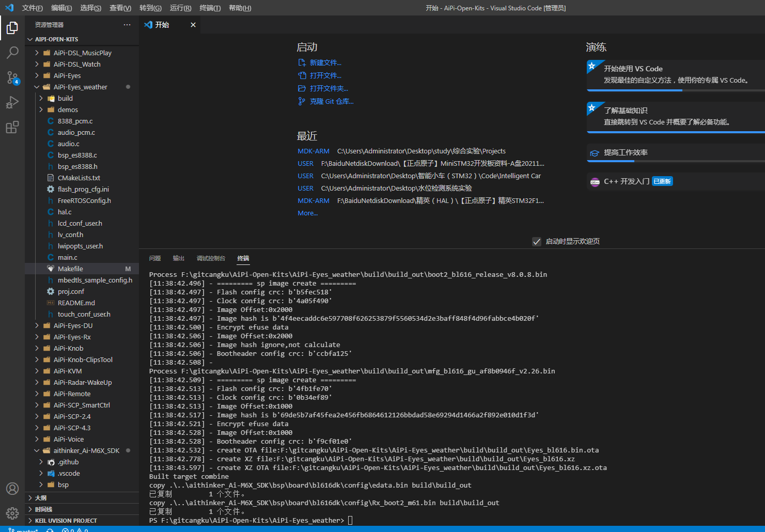
Task: Click graduation cap icon on 提高工作效率 card
Action: (x=595, y=153)
